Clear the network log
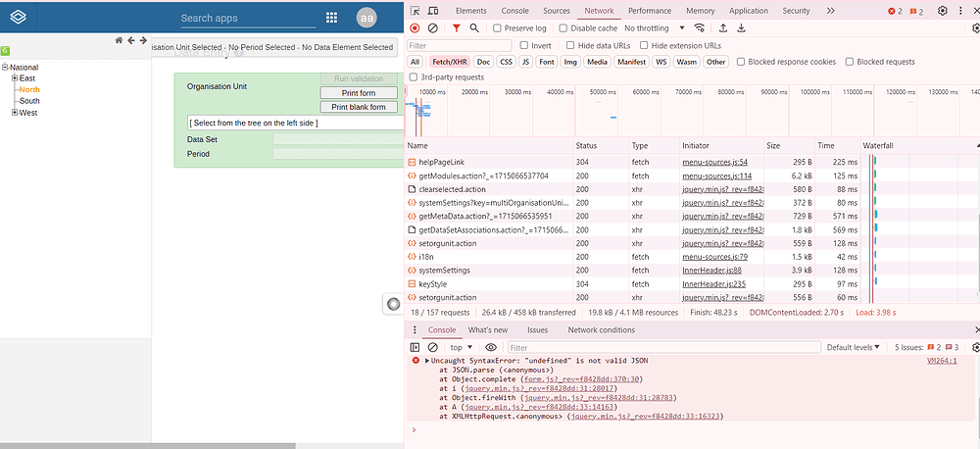This screenshot has height=449, width=980. pos(432,28)
